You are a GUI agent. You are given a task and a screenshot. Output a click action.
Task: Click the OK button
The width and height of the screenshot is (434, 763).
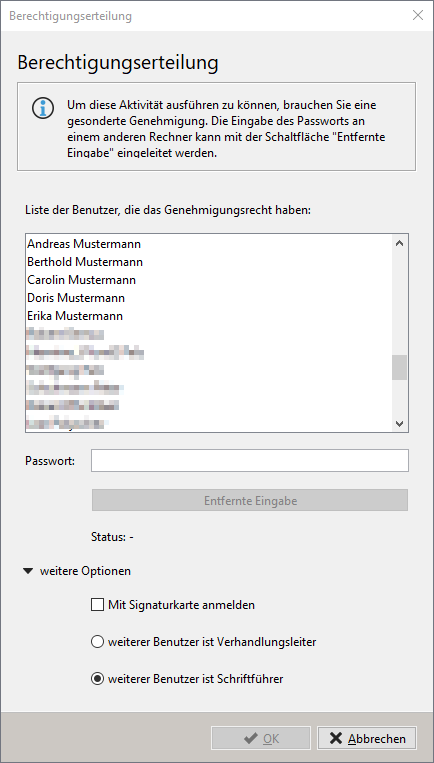point(261,738)
